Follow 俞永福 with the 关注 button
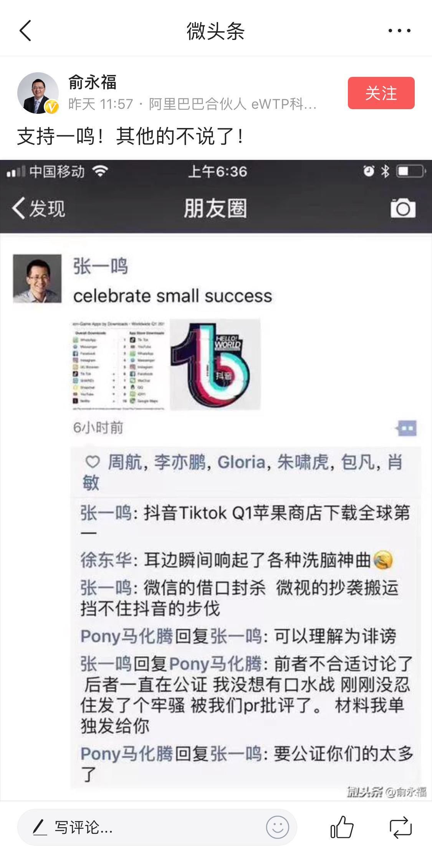 pyautogui.click(x=381, y=93)
